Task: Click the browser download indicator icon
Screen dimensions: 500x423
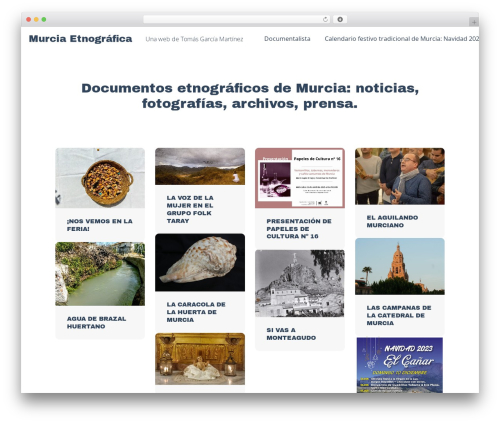Action: (340, 20)
